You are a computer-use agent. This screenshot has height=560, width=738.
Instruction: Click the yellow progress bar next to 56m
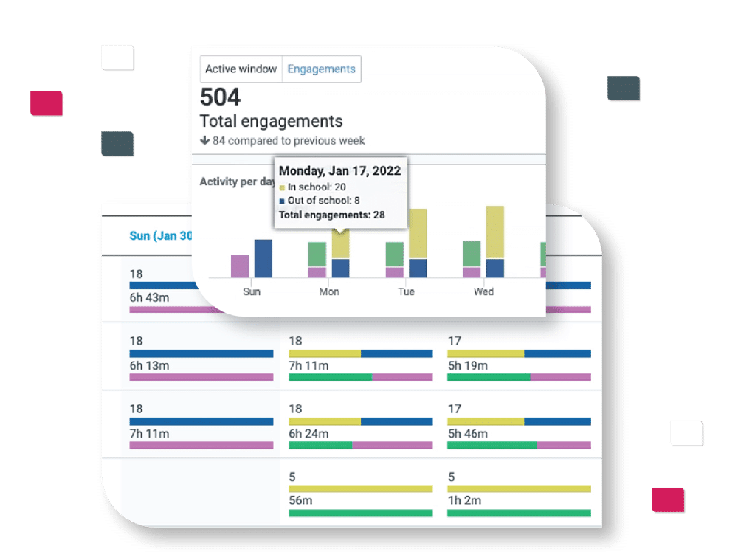tap(360, 488)
